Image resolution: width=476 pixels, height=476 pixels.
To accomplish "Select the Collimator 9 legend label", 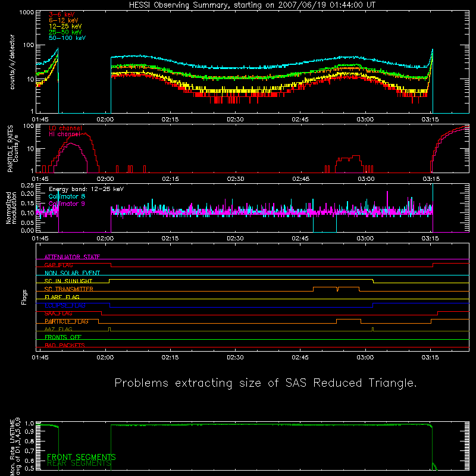I will click(x=67, y=203).
